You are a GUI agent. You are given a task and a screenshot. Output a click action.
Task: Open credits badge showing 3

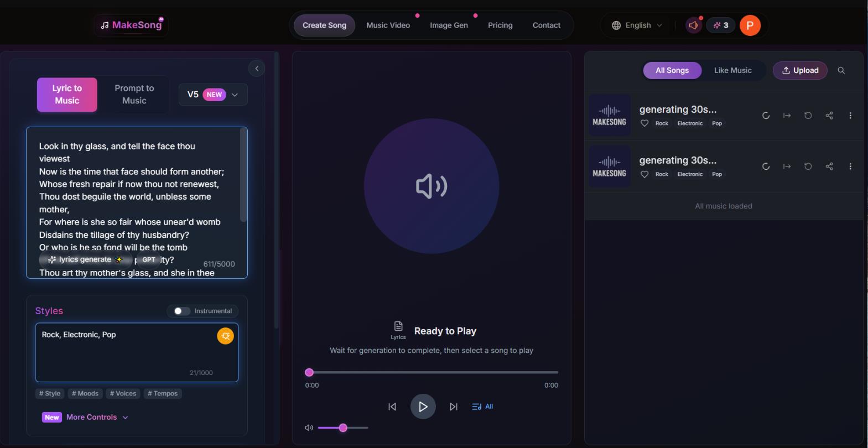click(720, 25)
